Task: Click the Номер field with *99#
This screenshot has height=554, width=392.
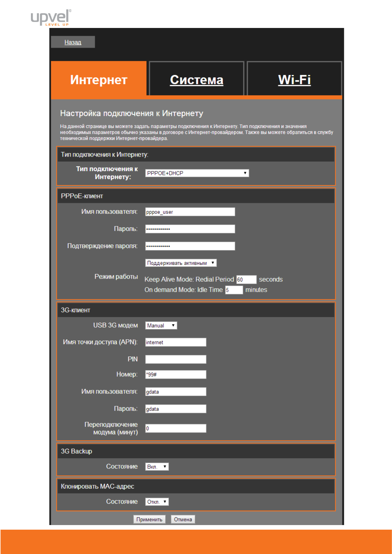Action: pyautogui.click(x=175, y=374)
